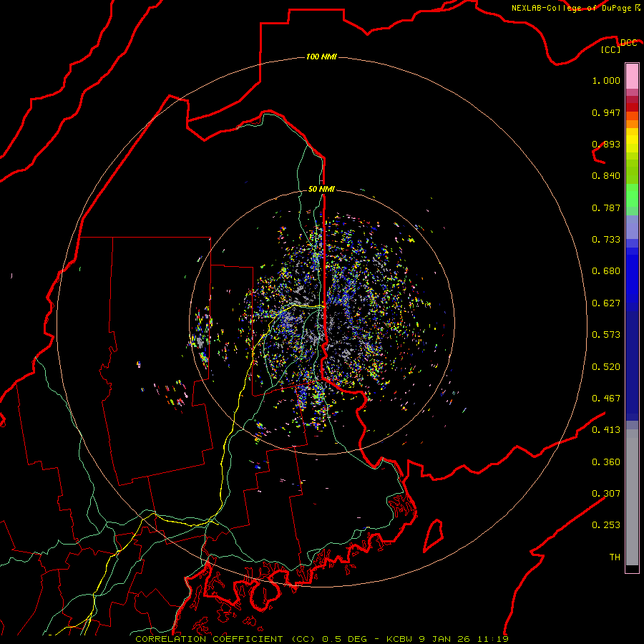Click the 0.680 scale value
The image size is (644, 644).
pos(606,271)
